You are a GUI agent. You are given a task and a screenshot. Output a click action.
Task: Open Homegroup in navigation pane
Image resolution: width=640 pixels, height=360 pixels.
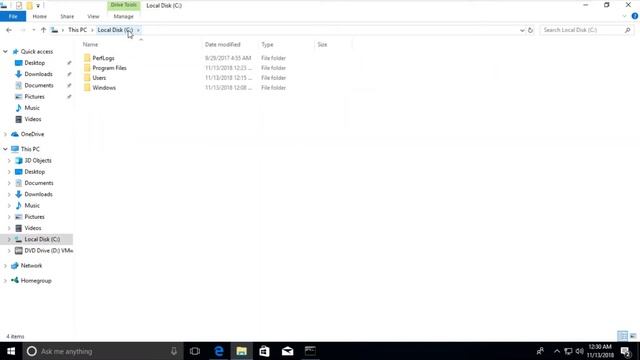36,281
